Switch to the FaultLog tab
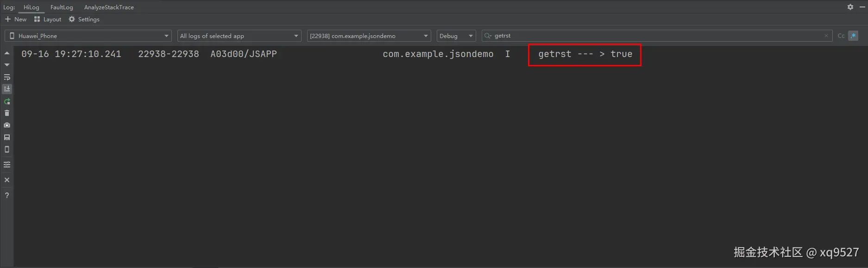Image resolution: width=868 pixels, height=268 pixels. point(62,7)
